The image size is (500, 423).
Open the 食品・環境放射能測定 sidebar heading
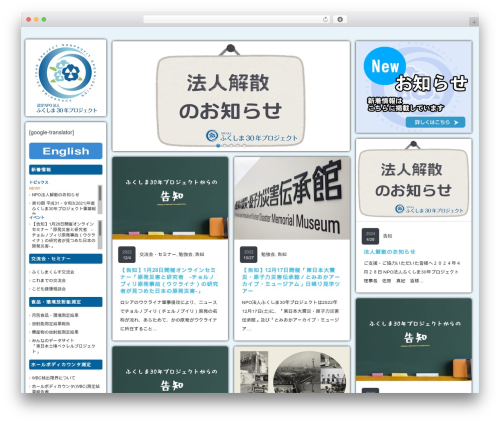[66, 302]
